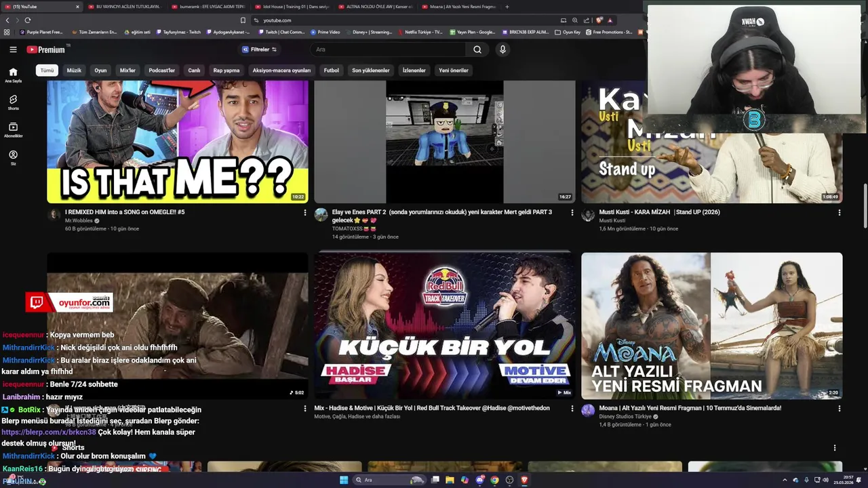Click the Brave Shields lion icon
Viewport: 868px width, 488px height.
(x=599, y=20)
